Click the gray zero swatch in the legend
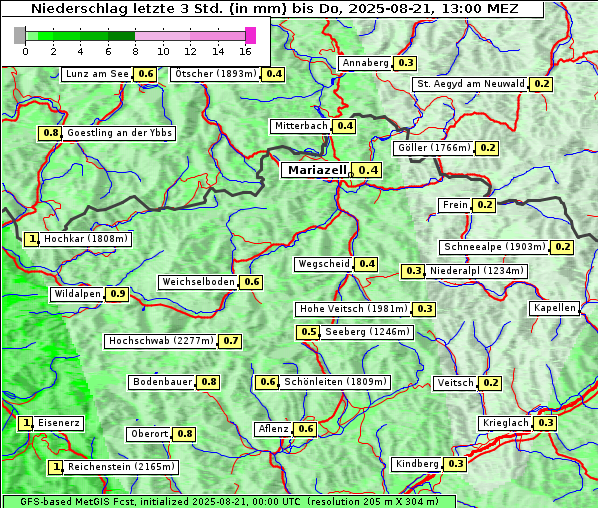598x508 pixels. coord(19,35)
